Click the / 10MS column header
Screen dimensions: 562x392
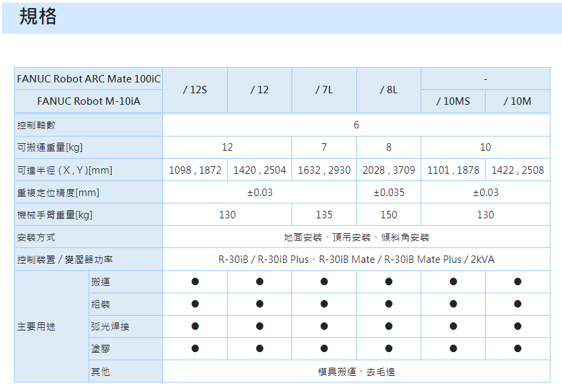coord(452,101)
